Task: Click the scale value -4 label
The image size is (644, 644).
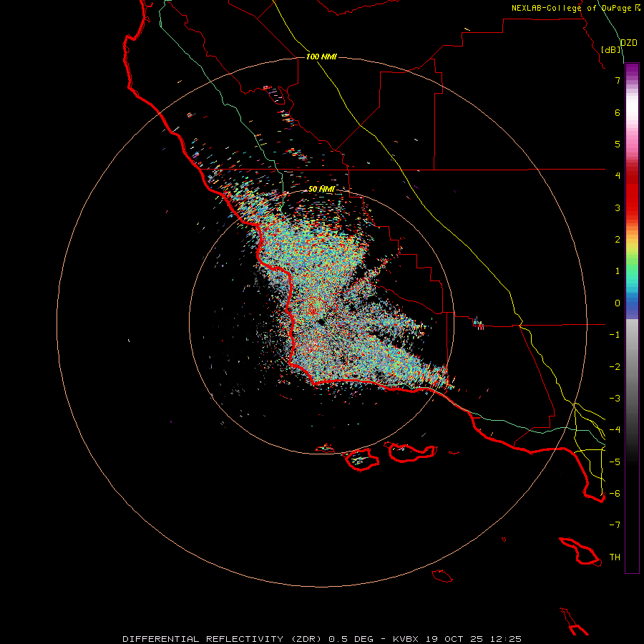Action: [615, 430]
